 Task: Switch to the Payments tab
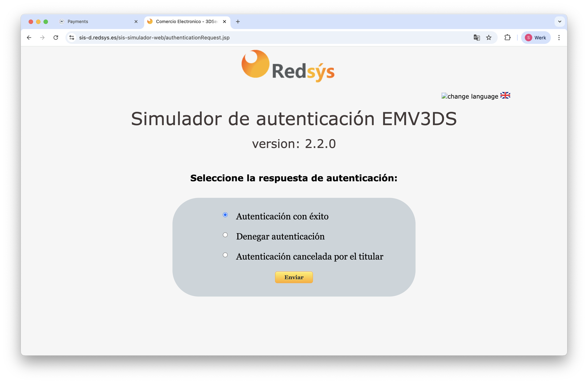coord(95,21)
